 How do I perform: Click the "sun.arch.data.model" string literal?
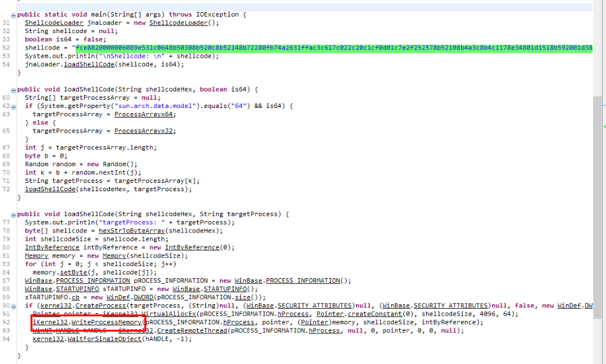(x=155, y=105)
